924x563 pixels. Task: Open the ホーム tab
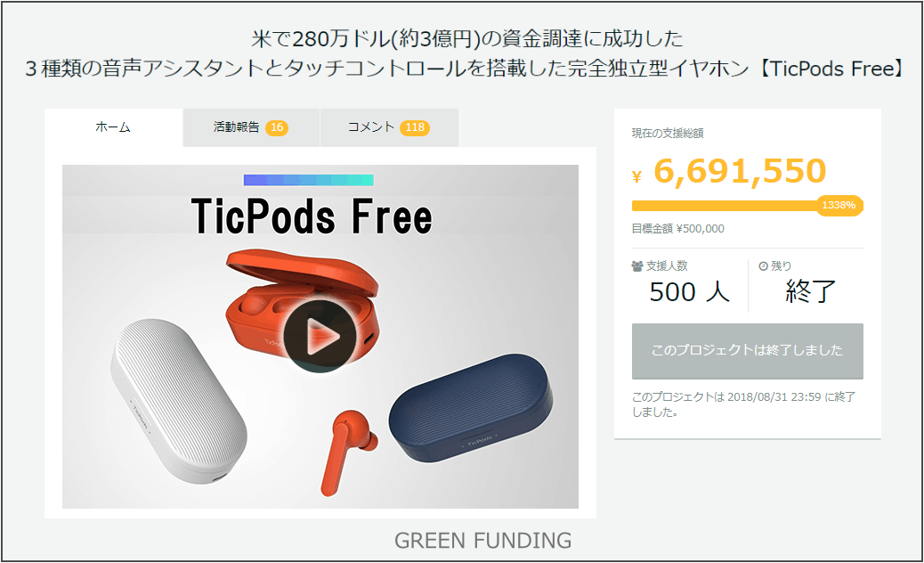(113, 127)
